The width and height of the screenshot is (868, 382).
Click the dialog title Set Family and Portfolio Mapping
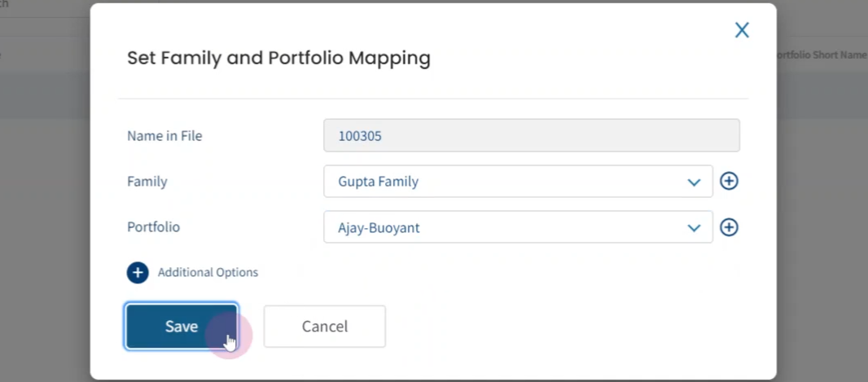coord(278,58)
